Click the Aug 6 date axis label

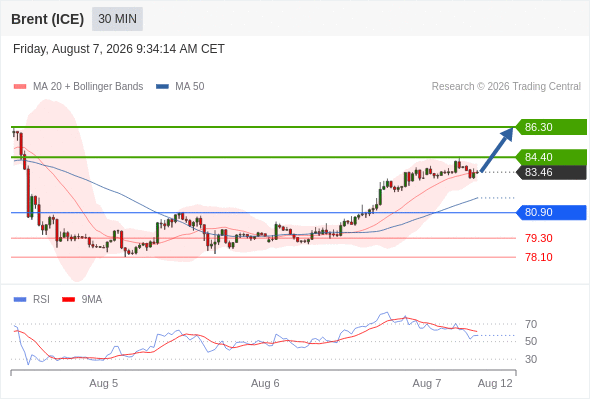[265, 383]
